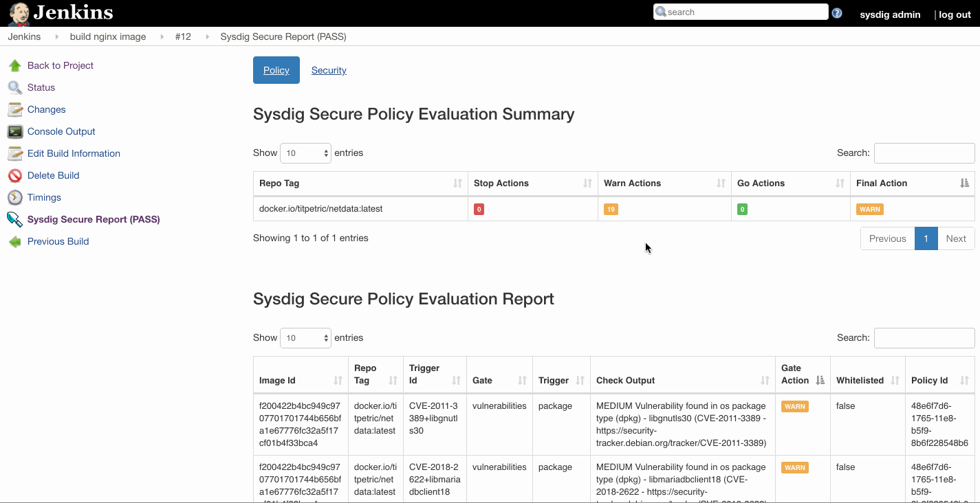Click the notepad Changes icon
The image size is (980, 503).
[x=15, y=109]
